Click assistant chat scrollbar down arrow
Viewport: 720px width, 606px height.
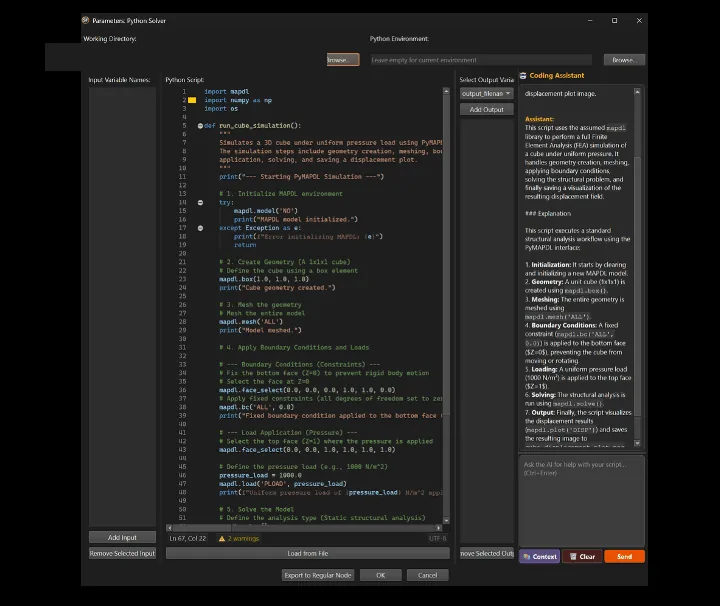637,443
